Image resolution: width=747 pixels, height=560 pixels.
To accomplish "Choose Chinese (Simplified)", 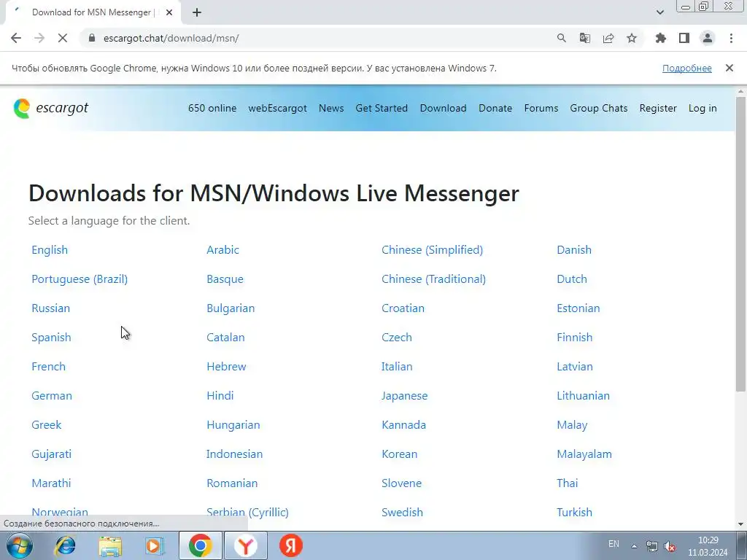I will point(432,250).
